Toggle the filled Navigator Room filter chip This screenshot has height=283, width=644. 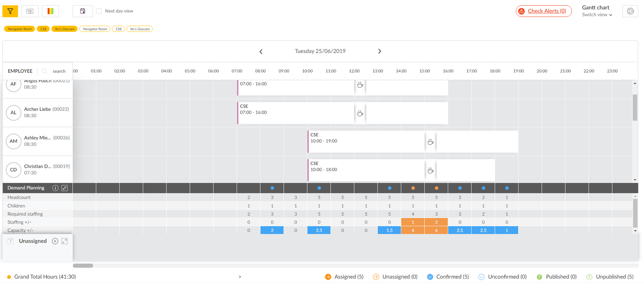[x=20, y=29]
